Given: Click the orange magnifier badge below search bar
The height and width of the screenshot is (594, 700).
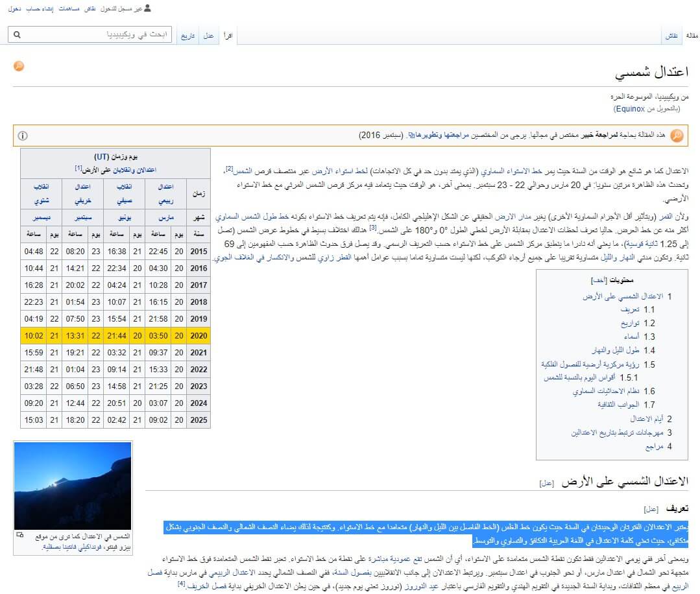Looking at the screenshot, I should pos(19,65).
